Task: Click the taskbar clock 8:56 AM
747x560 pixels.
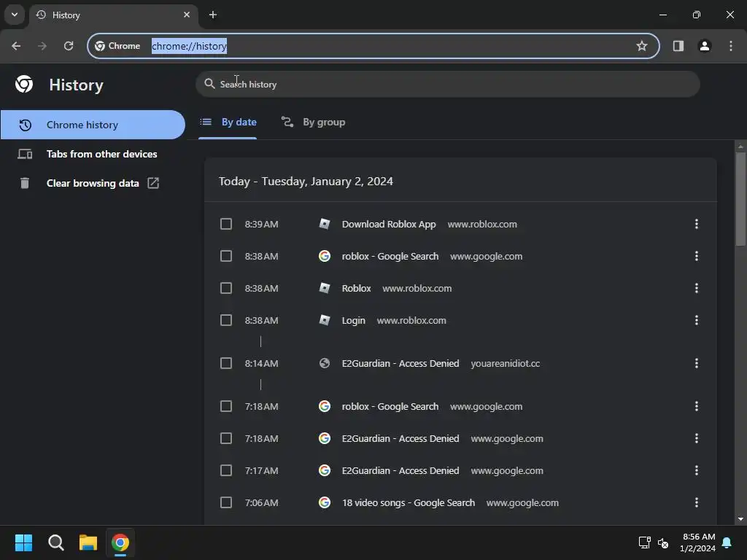Action: pos(698,537)
